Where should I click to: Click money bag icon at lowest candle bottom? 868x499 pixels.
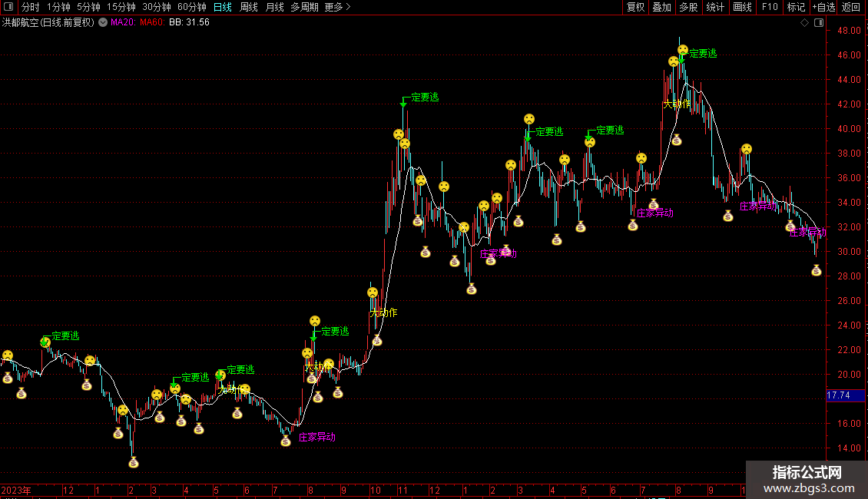[x=134, y=462]
